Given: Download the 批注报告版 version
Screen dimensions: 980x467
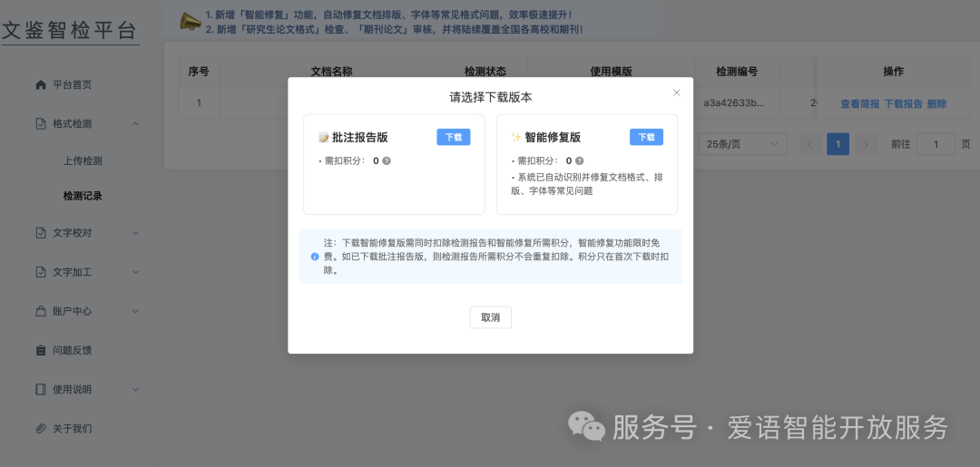Looking at the screenshot, I should tap(453, 137).
